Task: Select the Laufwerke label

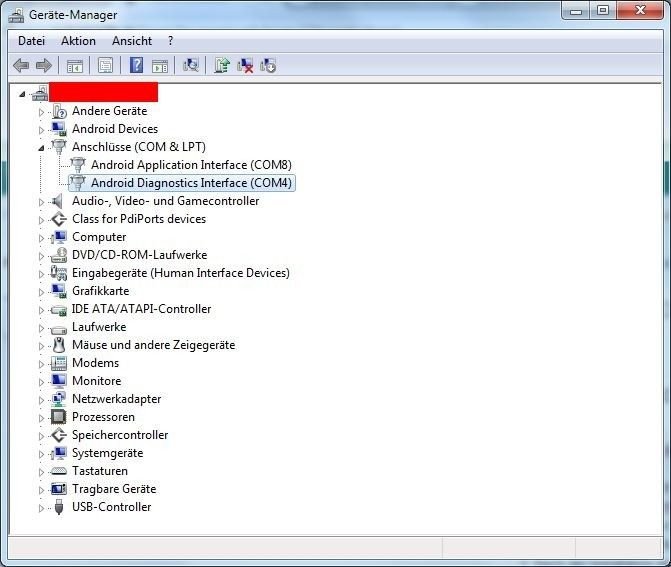Action: (x=99, y=327)
